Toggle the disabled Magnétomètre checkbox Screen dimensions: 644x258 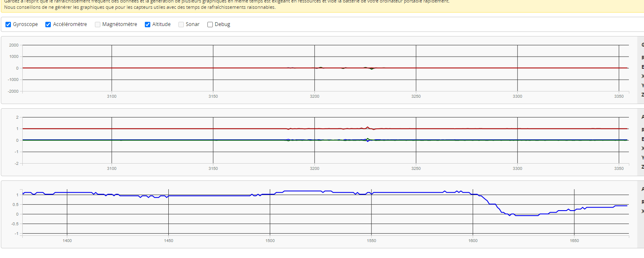click(98, 24)
